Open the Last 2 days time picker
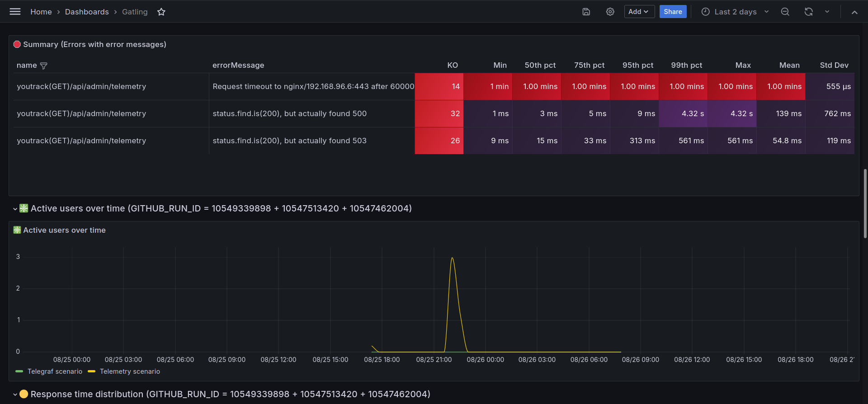868x404 pixels. tap(735, 12)
